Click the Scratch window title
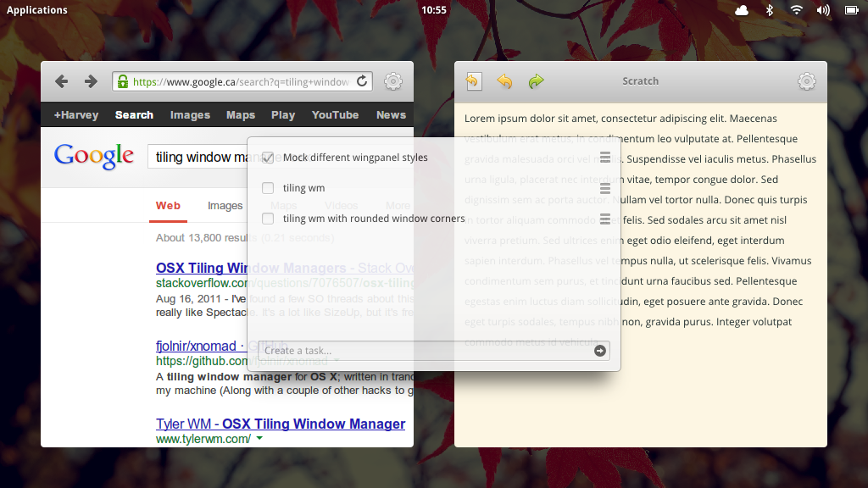Image resolution: width=868 pixels, height=488 pixels. (x=641, y=81)
